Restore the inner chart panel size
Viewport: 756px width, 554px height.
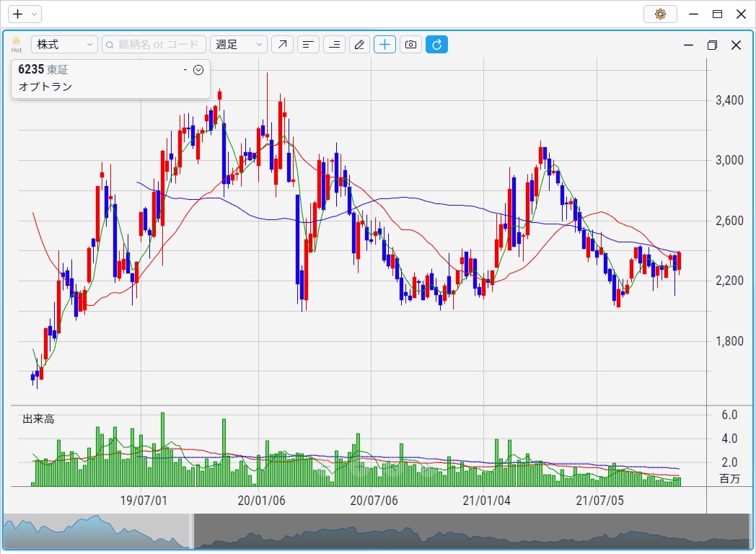coord(712,45)
